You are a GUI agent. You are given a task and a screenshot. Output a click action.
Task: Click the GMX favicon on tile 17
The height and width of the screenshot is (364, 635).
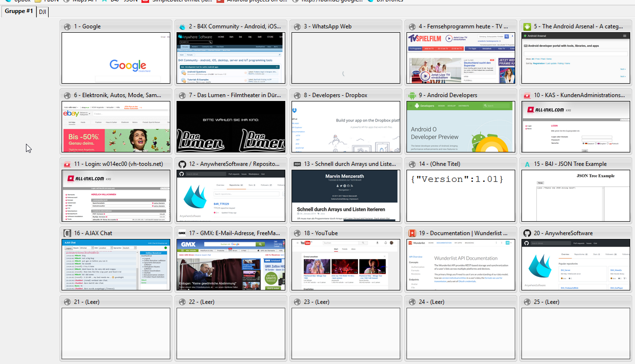[182, 233]
